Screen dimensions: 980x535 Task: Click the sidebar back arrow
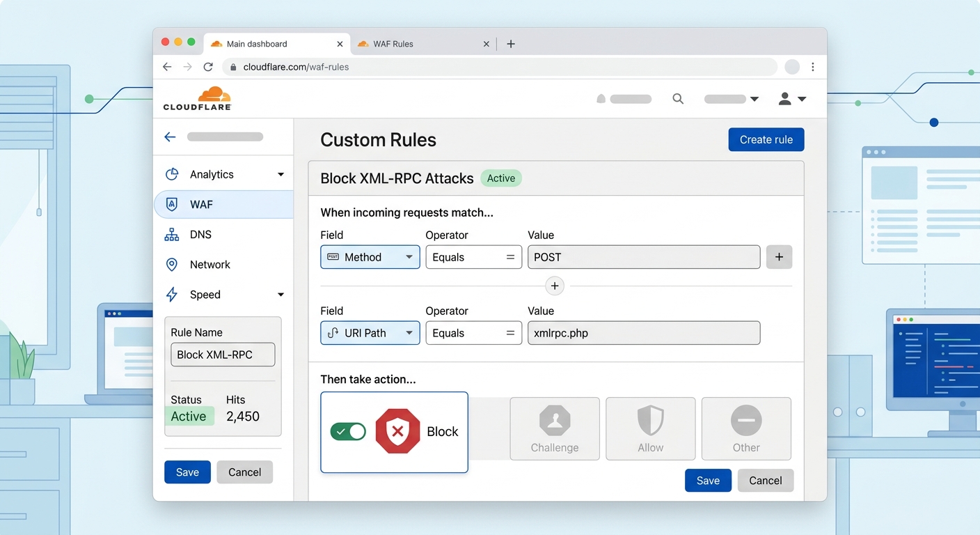coord(170,137)
